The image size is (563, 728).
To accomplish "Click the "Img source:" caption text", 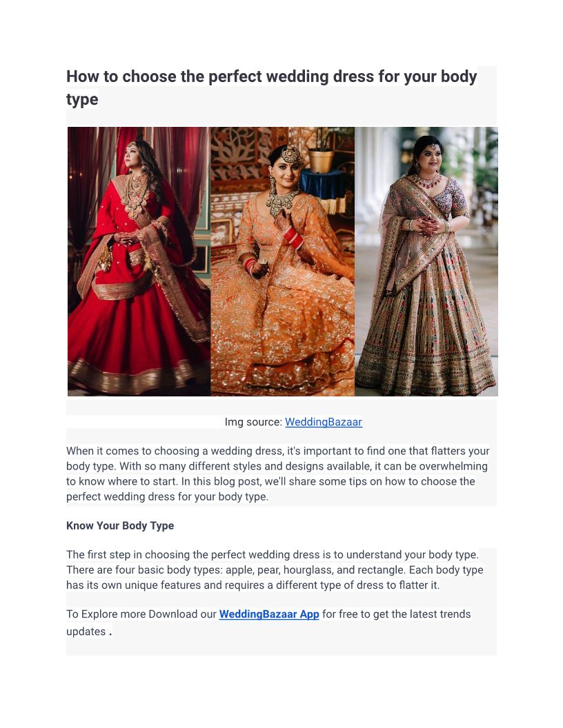I will coord(253,422).
